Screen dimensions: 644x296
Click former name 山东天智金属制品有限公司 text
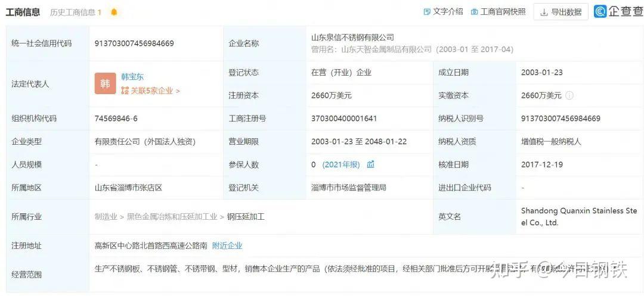point(386,49)
